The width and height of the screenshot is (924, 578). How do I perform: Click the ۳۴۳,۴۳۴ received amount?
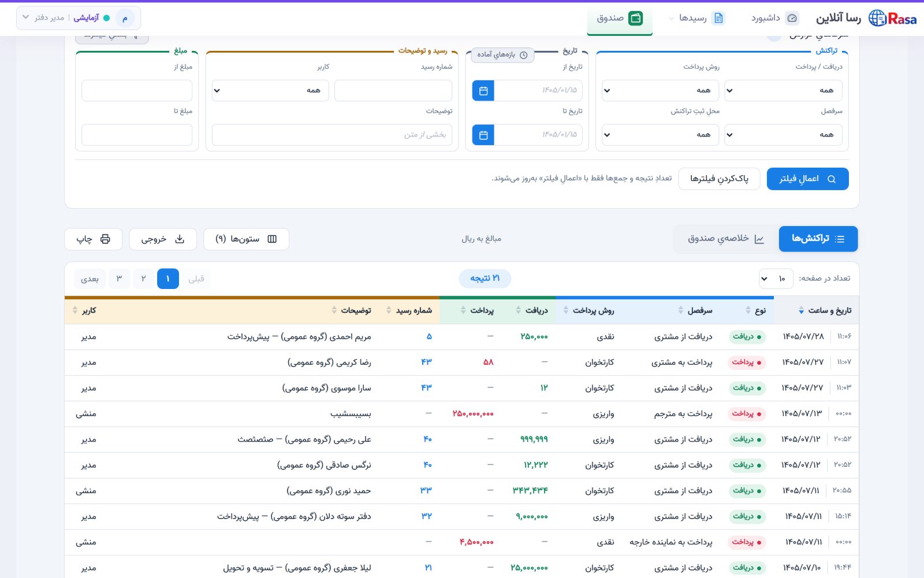(x=531, y=491)
